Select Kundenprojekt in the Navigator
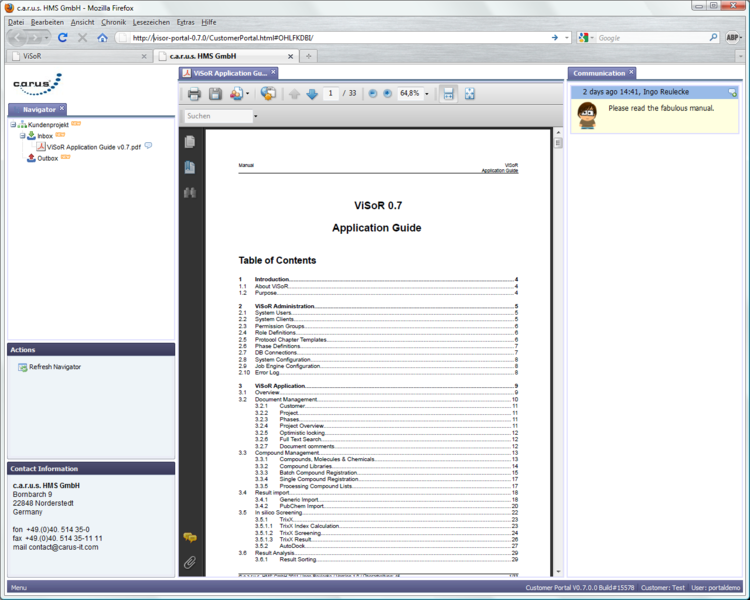 (x=48, y=125)
